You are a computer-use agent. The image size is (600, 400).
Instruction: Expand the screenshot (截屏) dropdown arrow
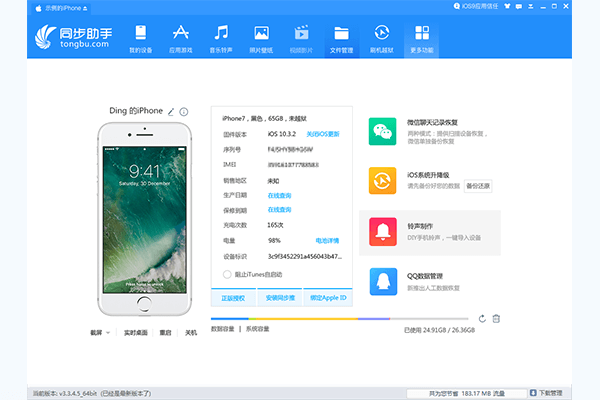108,333
